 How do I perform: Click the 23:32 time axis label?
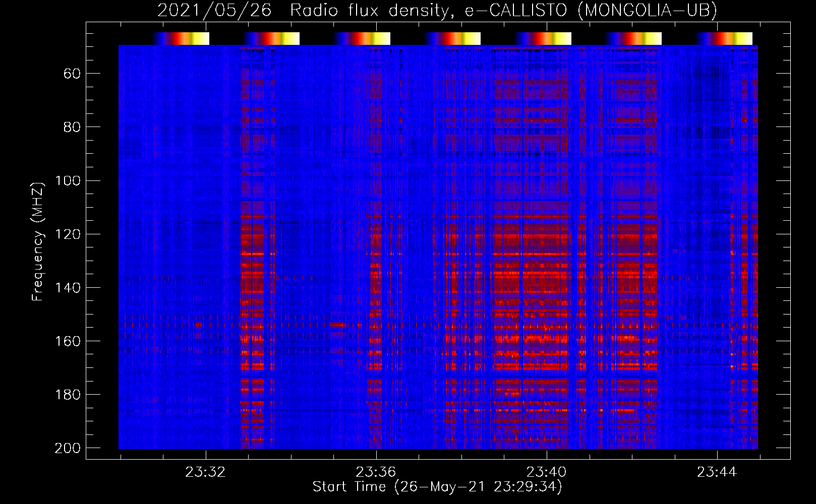205,472
